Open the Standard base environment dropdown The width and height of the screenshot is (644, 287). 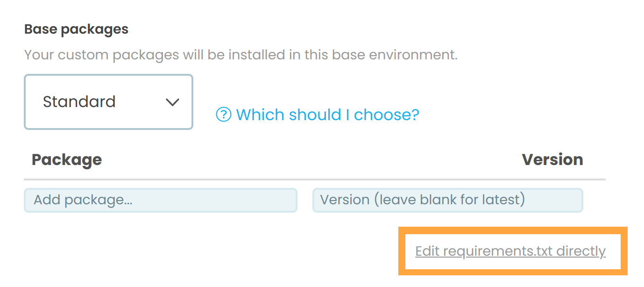point(108,102)
